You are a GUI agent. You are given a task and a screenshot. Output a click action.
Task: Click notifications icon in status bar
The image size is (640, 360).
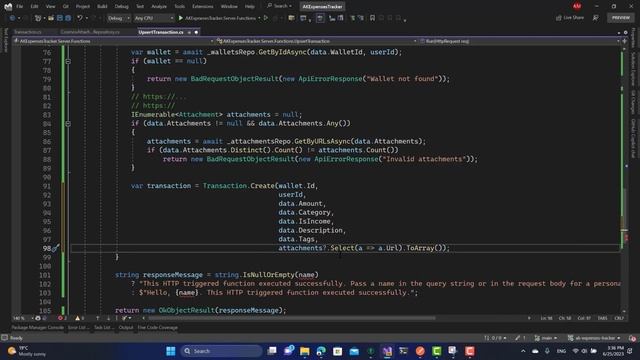[632, 338]
